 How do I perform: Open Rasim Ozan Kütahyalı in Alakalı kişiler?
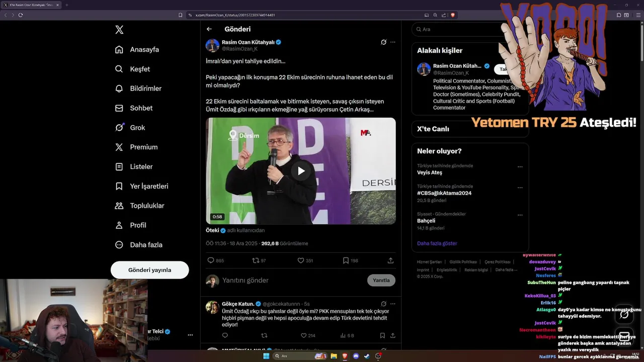tap(457, 66)
